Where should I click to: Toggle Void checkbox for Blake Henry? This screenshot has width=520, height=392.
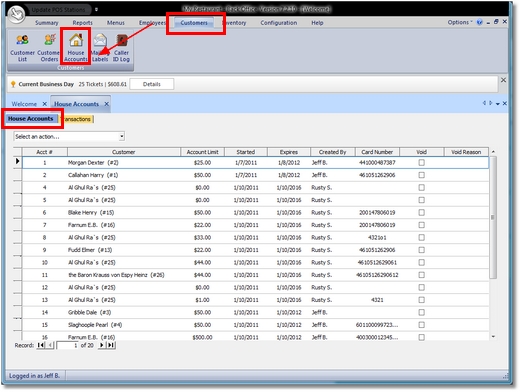(x=421, y=212)
